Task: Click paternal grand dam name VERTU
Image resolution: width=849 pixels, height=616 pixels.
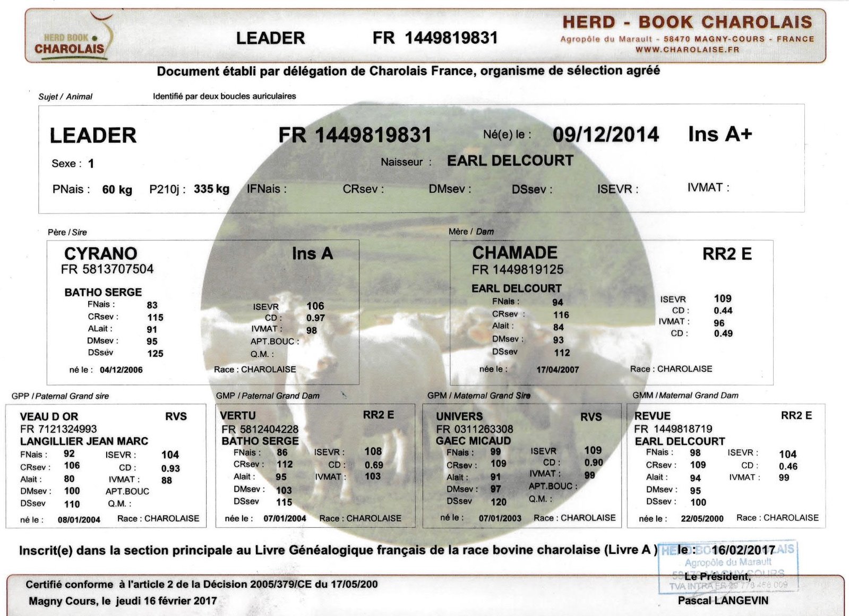Action: click(238, 416)
